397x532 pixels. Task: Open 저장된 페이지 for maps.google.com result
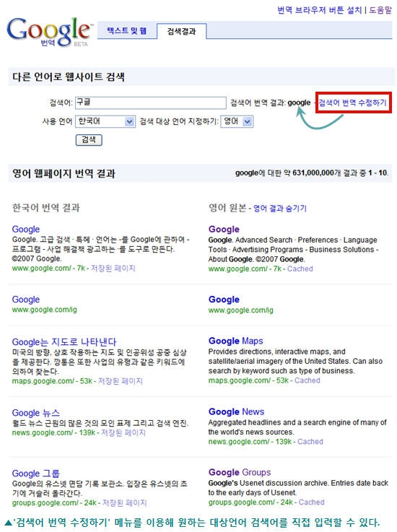[121, 381]
